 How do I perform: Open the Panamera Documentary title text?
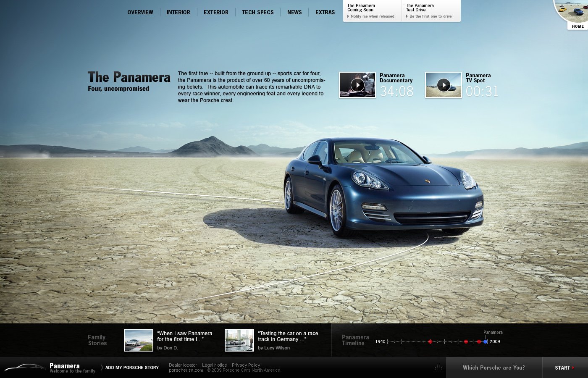pyautogui.click(x=396, y=78)
